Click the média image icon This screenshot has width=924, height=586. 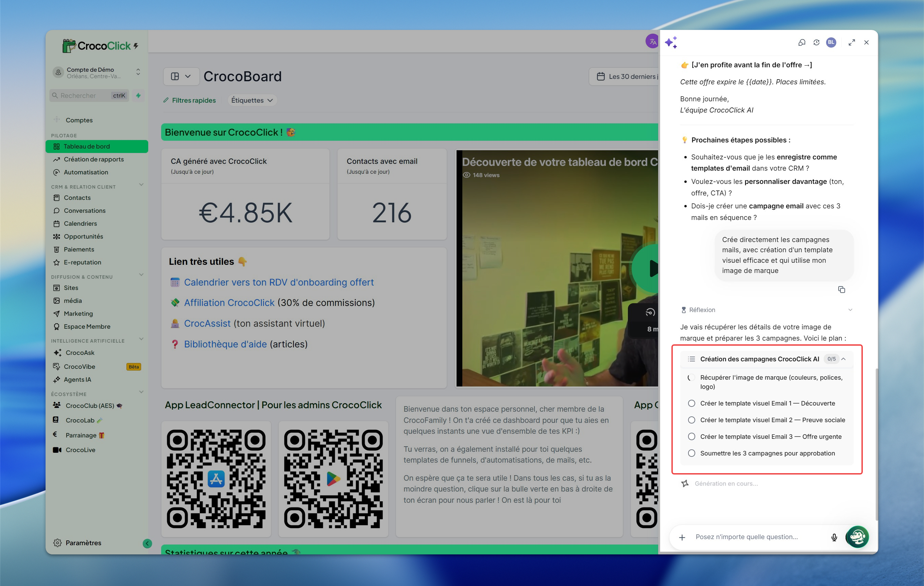(x=56, y=301)
